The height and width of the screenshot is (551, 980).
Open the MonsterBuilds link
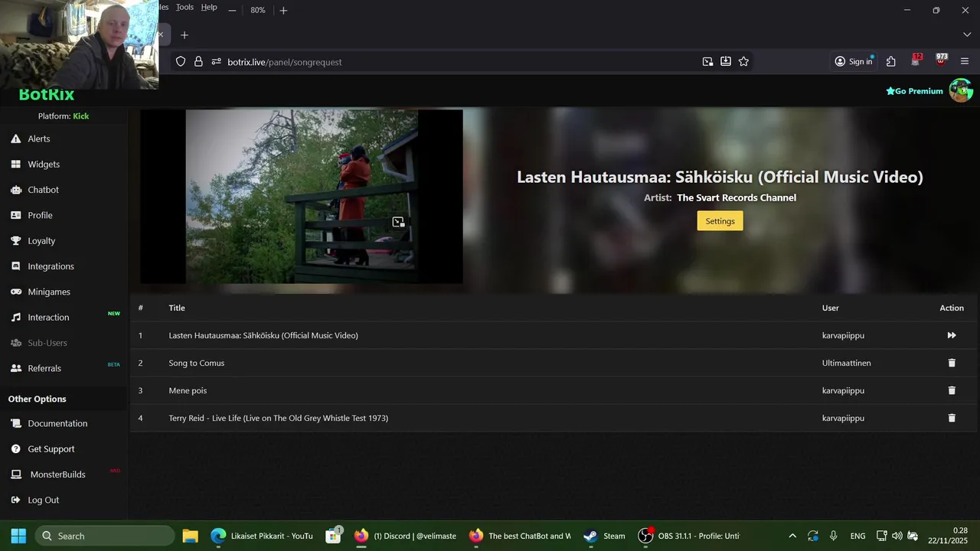[x=57, y=474]
